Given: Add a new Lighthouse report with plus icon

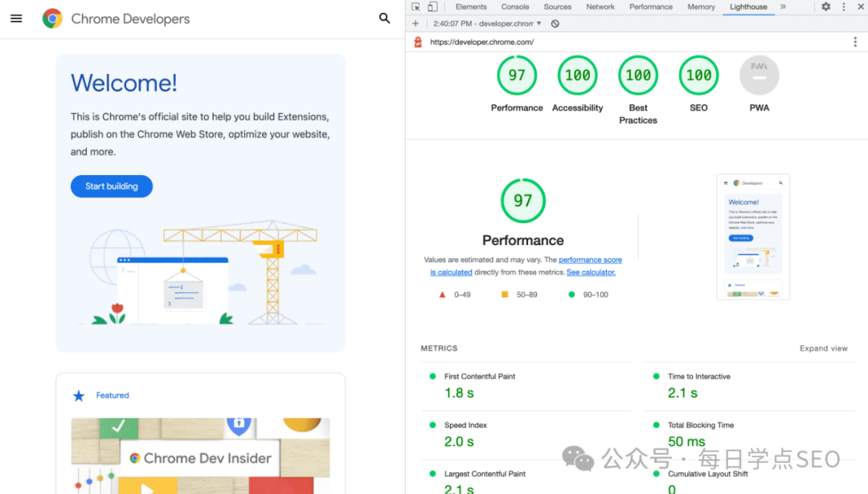Looking at the screenshot, I should pos(416,24).
